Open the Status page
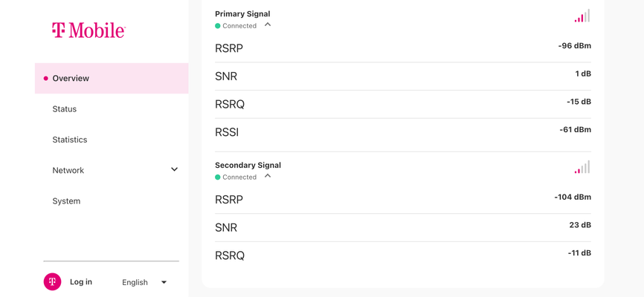Screen dimensions: 644x297 (x=65, y=109)
